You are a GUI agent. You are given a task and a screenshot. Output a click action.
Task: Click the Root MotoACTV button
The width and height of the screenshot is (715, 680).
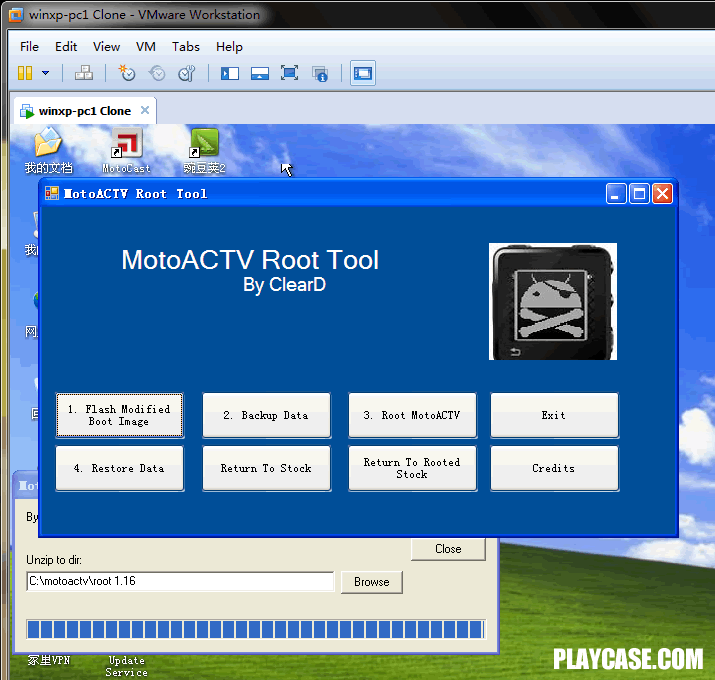pyautogui.click(x=413, y=415)
